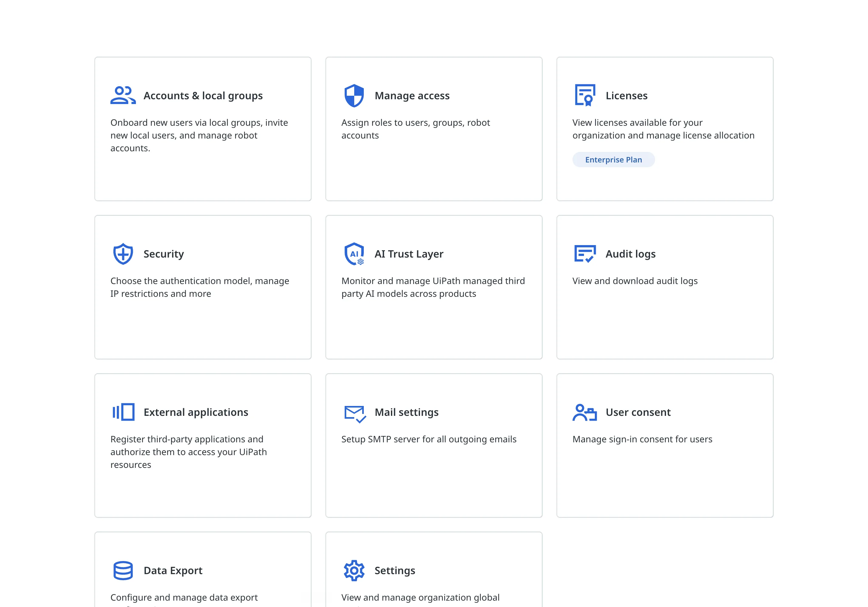The width and height of the screenshot is (868, 607).
Task: Click the Licenses certificate icon
Action: click(585, 95)
